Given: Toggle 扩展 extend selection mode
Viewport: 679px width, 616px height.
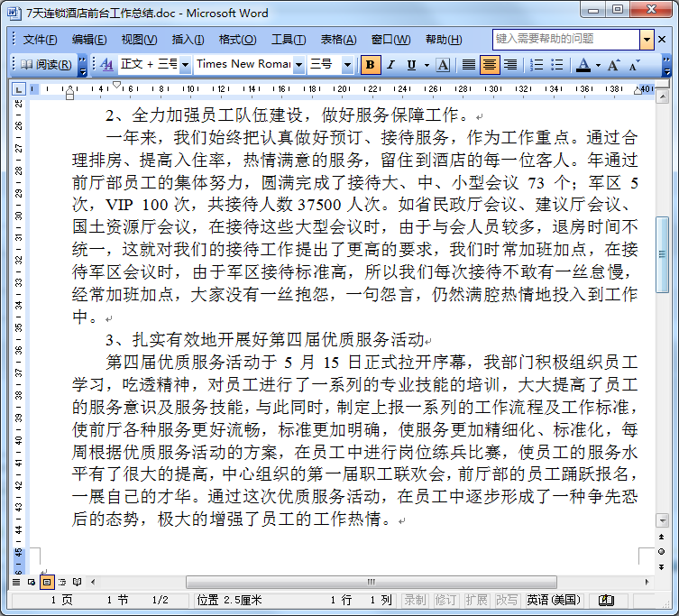Looking at the screenshot, I should (x=476, y=600).
